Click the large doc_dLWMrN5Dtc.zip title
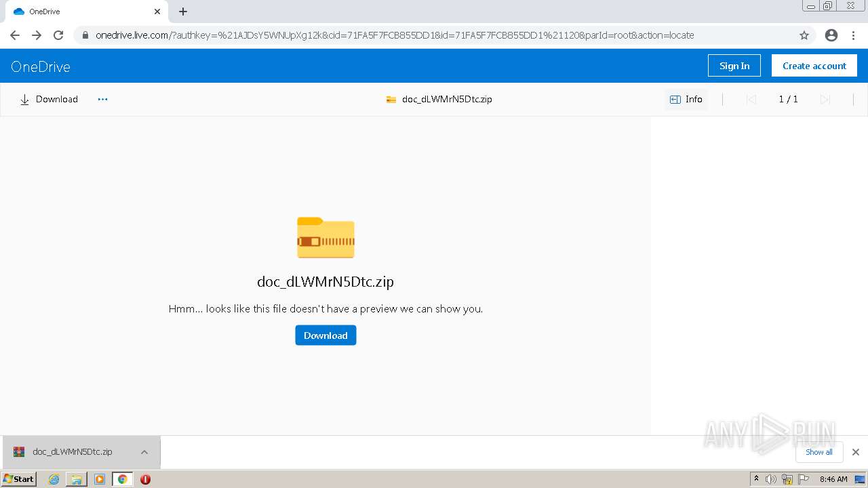Viewport: 868px width, 488px height. pos(325,281)
